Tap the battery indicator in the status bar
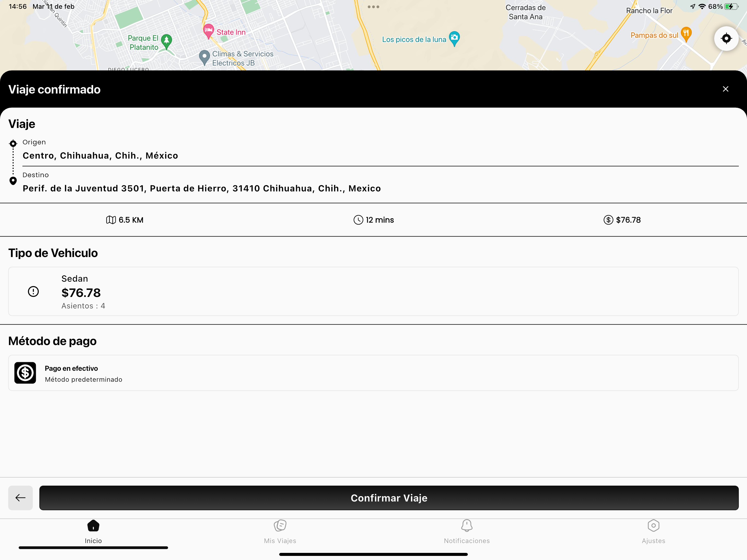 coord(731,6)
